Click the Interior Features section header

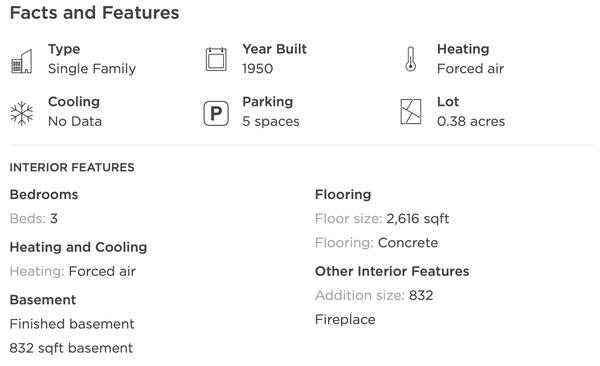click(72, 168)
